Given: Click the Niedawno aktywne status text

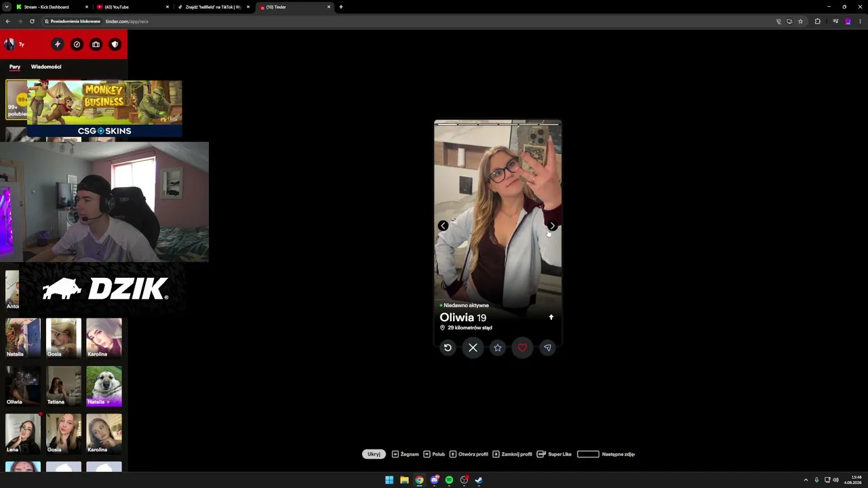Looking at the screenshot, I should 466,306.
